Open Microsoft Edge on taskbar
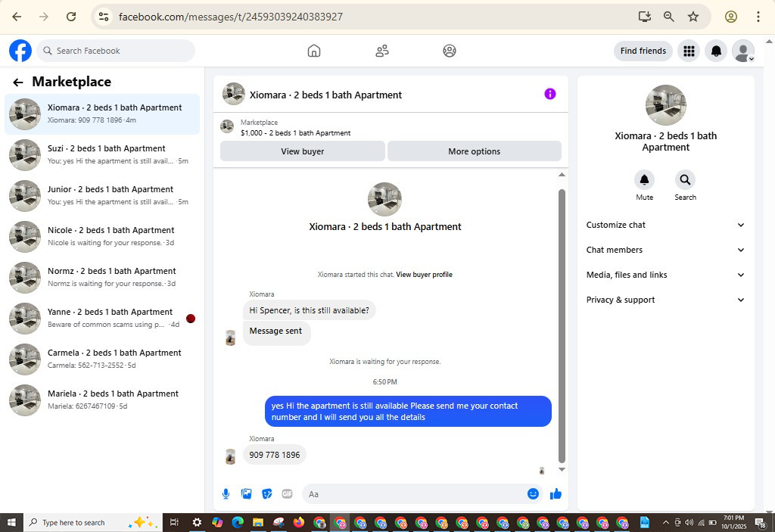The width and height of the screenshot is (775, 532). click(x=238, y=522)
